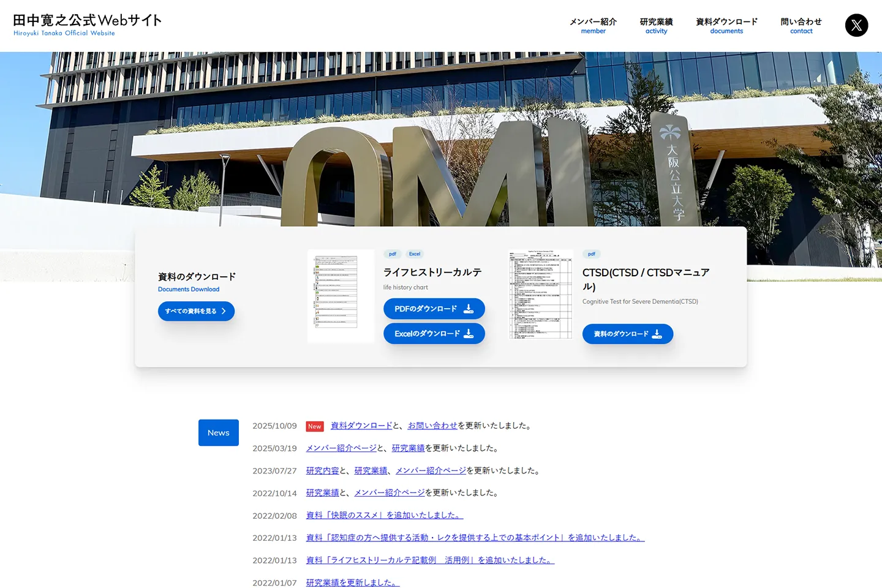Go to the 研究業績 activity page
882x588 pixels.
click(656, 25)
